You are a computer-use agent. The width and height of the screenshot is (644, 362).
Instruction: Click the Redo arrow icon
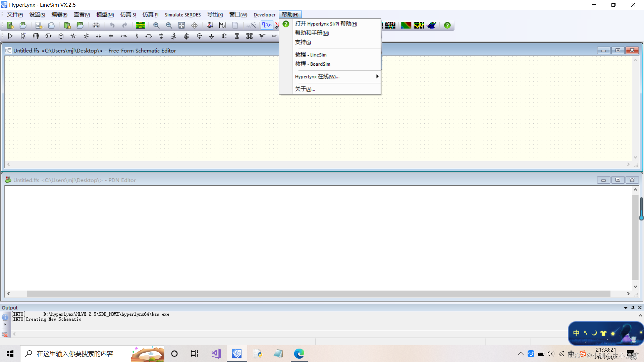(x=125, y=25)
